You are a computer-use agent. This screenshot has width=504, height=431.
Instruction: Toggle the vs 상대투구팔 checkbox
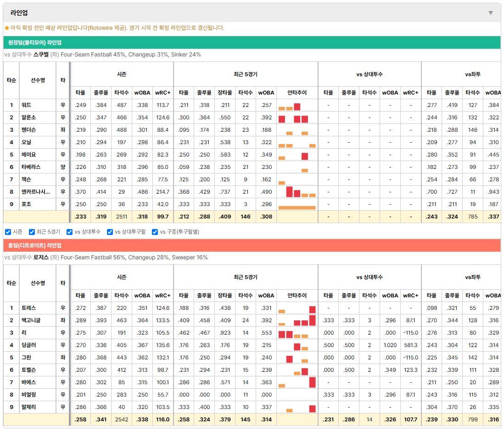coord(110,232)
